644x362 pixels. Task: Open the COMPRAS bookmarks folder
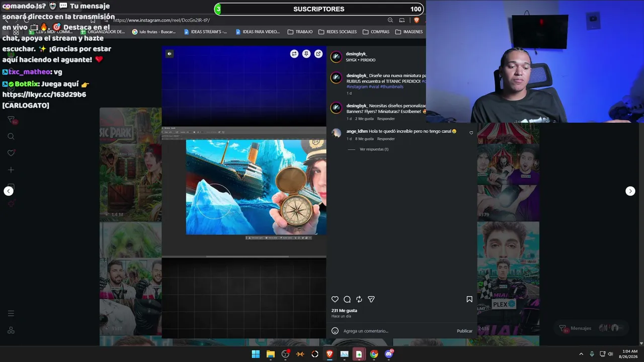376,32
